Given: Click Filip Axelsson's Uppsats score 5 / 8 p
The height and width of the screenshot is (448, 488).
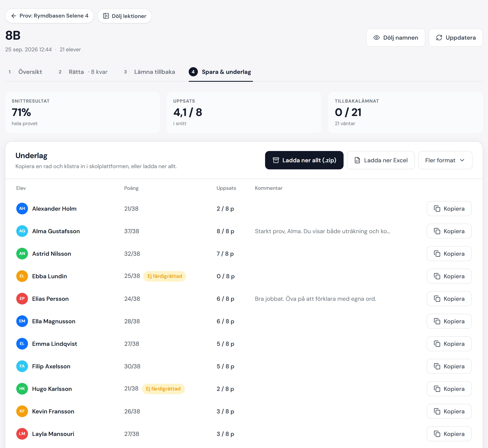Looking at the screenshot, I should pyautogui.click(x=225, y=366).
